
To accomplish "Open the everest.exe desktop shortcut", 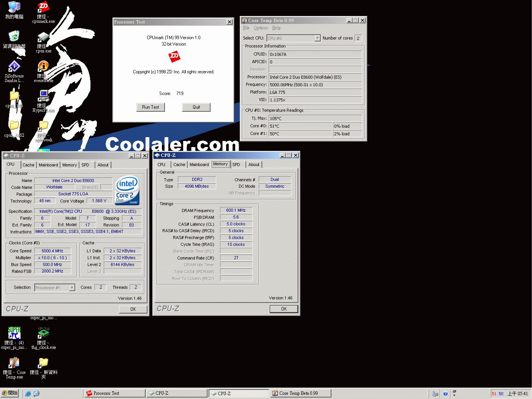I will (x=43, y=71).
